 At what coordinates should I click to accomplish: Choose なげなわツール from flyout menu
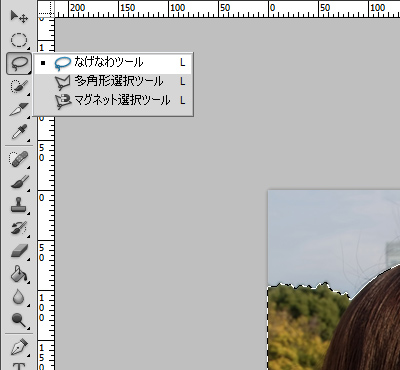click(x=113, y=63)
